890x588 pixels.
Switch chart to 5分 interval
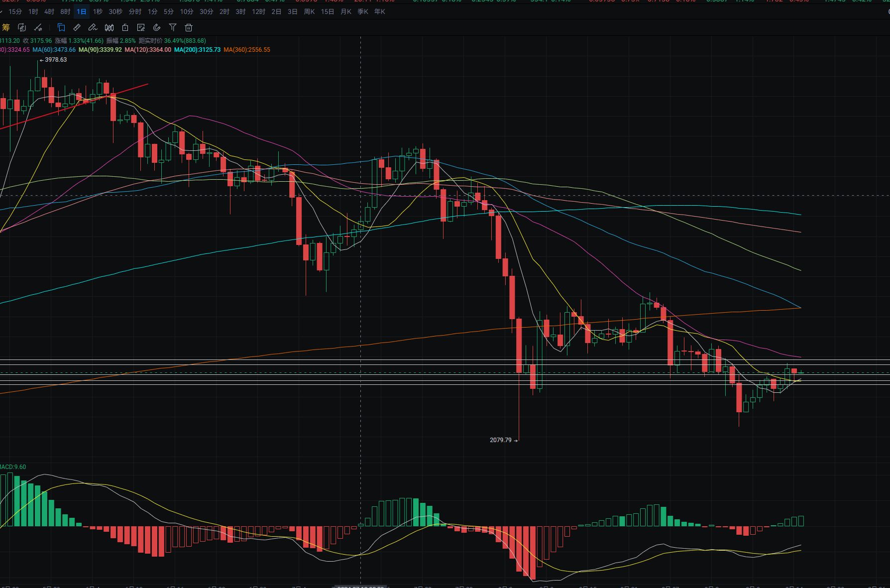(x=169, y=11)
